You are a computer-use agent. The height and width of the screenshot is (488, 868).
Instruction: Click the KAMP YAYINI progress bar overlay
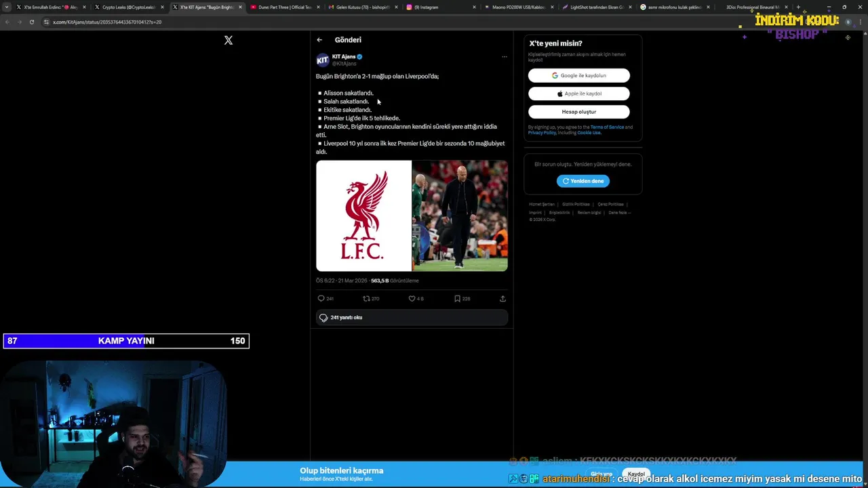(x=126, y=341)
